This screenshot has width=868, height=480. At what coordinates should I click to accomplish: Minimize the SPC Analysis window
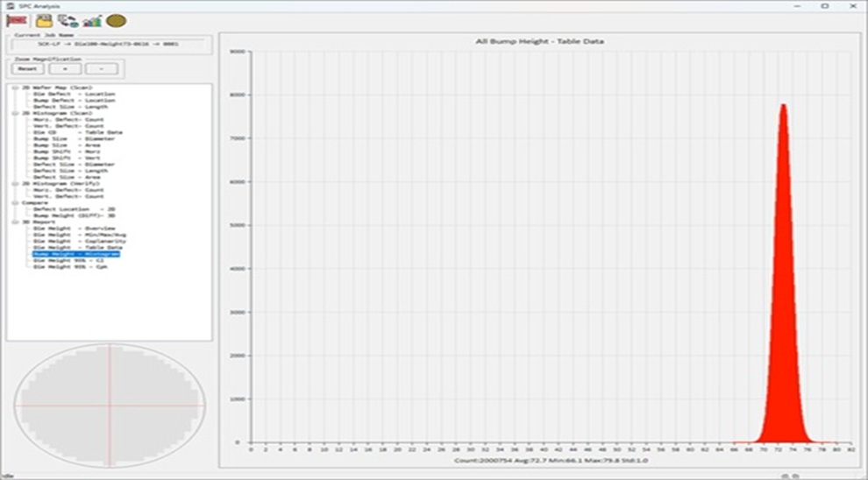(797, 5)
